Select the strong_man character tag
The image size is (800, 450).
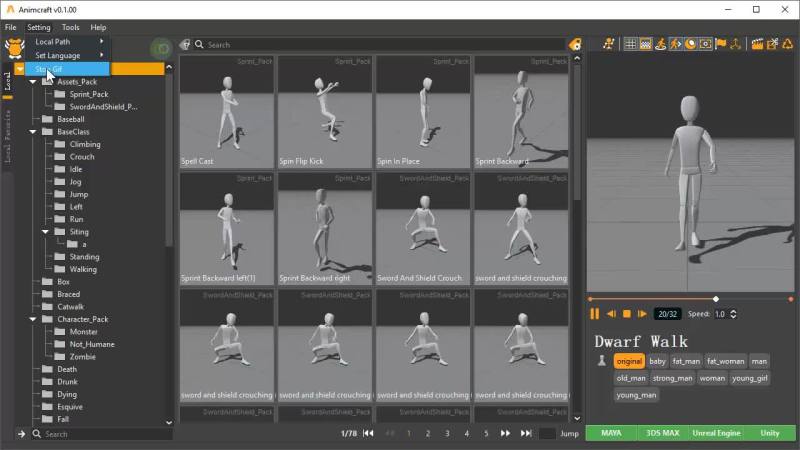coord(672,378)
